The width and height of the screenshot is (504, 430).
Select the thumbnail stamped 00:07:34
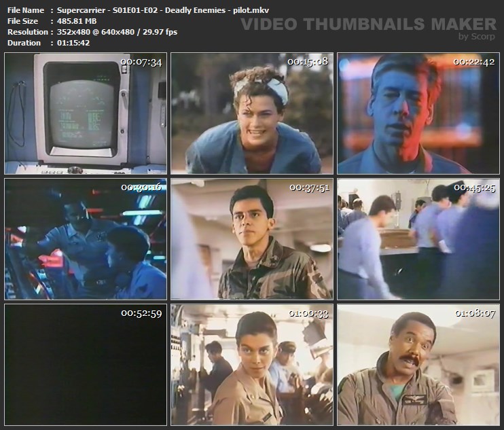[86, 113]
